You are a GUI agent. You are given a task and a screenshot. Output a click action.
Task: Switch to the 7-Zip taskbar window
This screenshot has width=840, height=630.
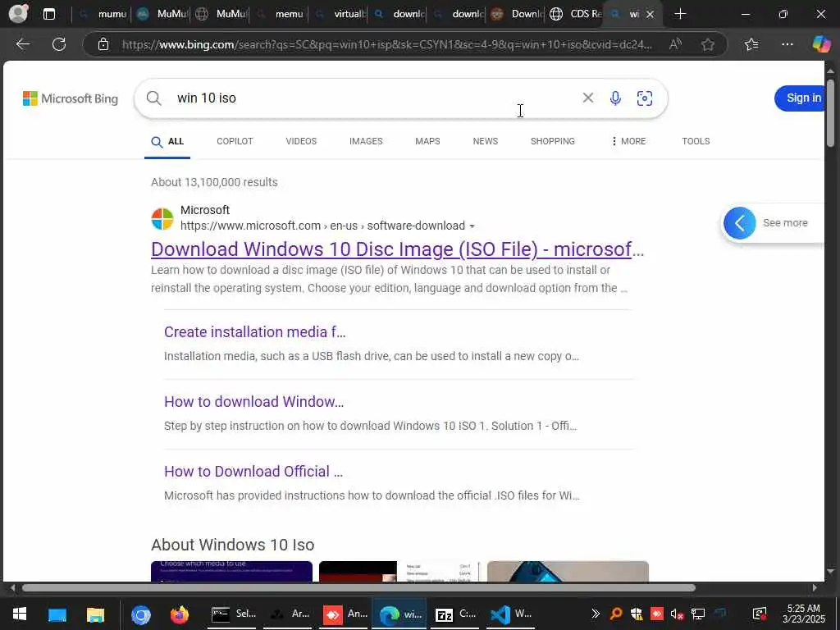[x=456, y=614]
